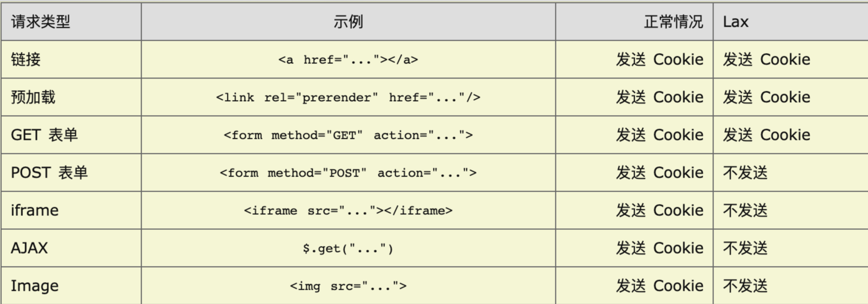The width and height of the screenshot is (868, 304).
Task: Click 不发送 in the AJAX row
Action: [745, 248]
